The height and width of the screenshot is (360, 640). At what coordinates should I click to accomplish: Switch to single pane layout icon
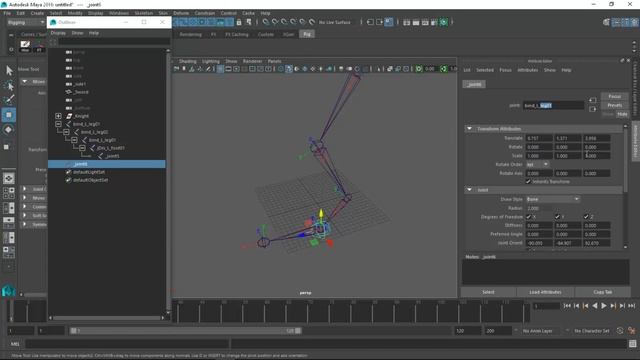point(9,178)
